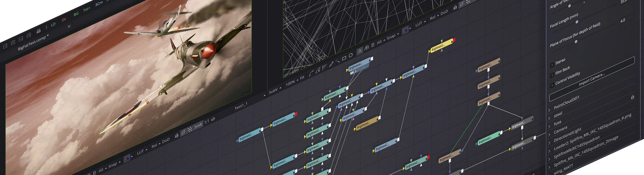Click RGB color channel icon in wireframe viewer
This screenshot has width=644, height=175.
405,30
